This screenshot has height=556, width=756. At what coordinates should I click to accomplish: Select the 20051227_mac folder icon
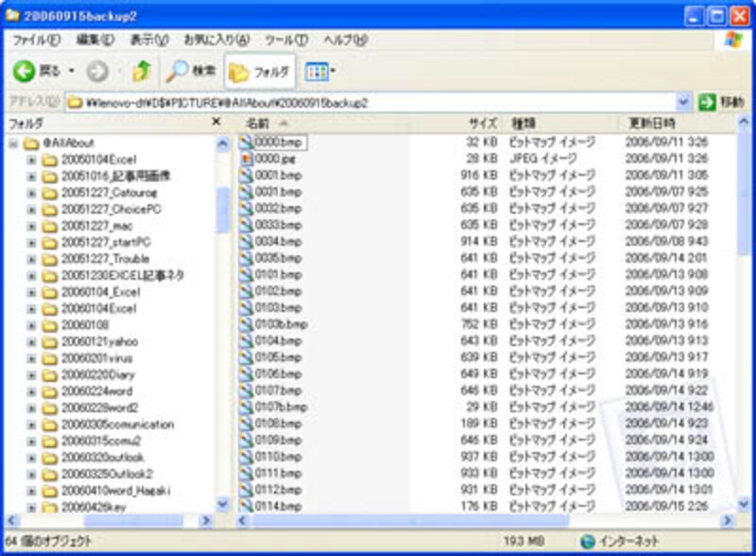tap(49, 226)
